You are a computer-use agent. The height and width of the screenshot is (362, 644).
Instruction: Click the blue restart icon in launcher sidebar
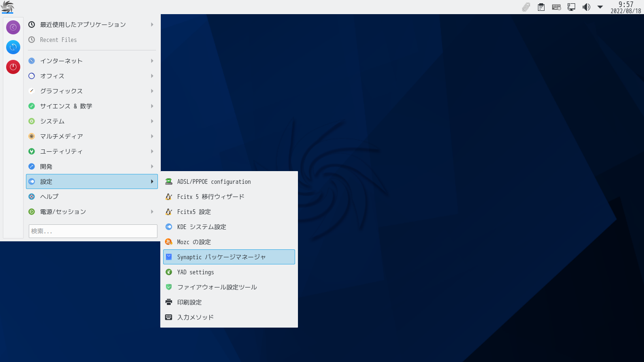[13, 47]
